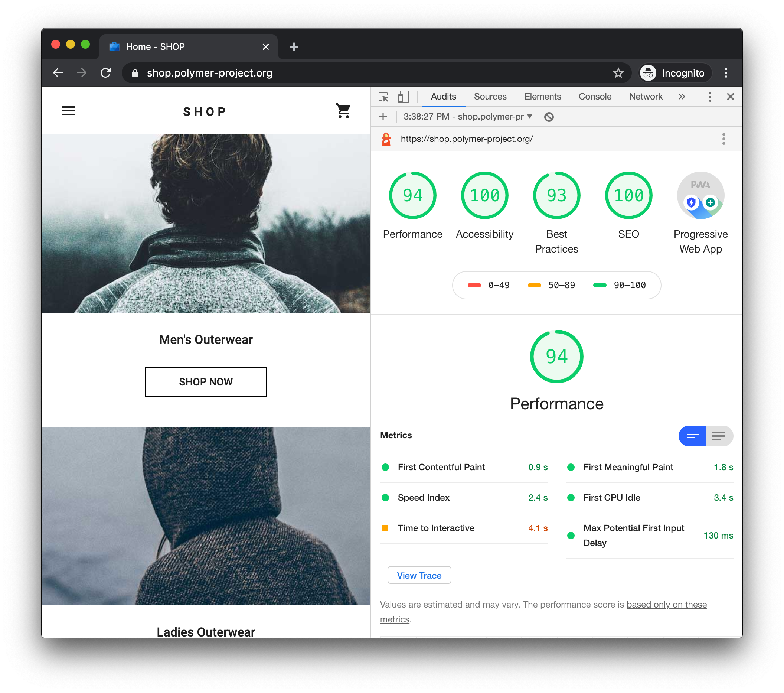Click the hamburger menu on SHOP page
This screenshot has width=784, height=693.
tap(68, 111)
